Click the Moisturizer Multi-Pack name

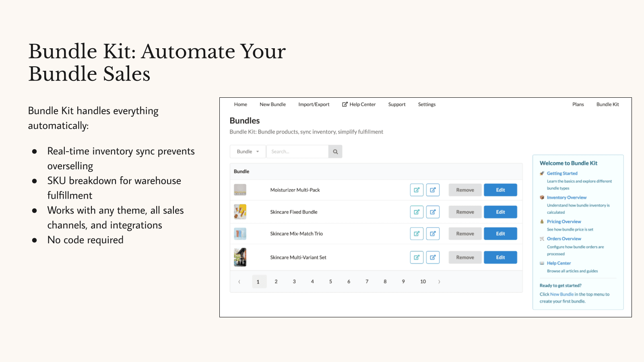(295, 190)
